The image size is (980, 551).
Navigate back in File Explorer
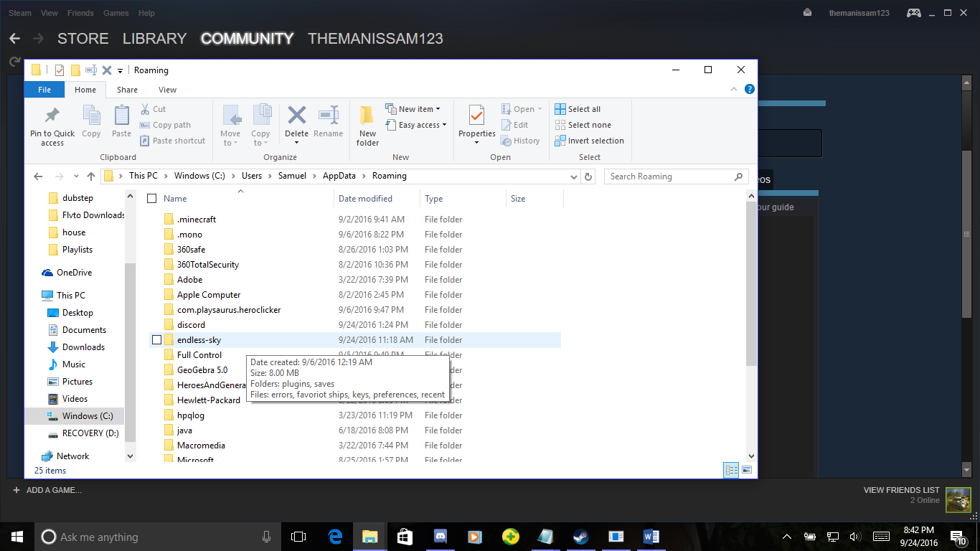point(39,176)
